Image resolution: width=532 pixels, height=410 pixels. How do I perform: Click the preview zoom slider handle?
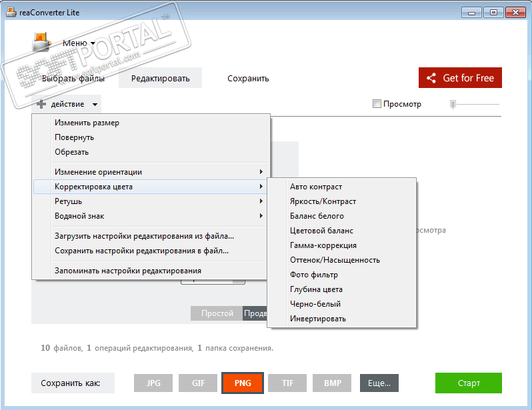[453, 105]
